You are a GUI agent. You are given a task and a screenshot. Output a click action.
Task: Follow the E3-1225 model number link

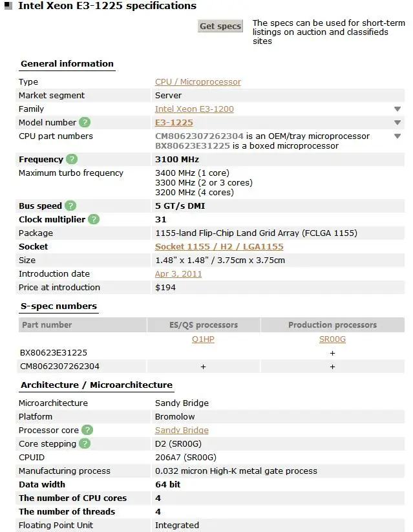point(174,122)
